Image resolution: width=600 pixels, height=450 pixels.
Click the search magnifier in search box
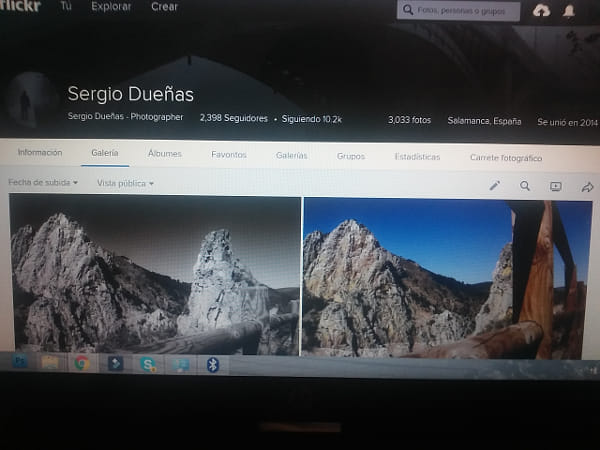408,10
